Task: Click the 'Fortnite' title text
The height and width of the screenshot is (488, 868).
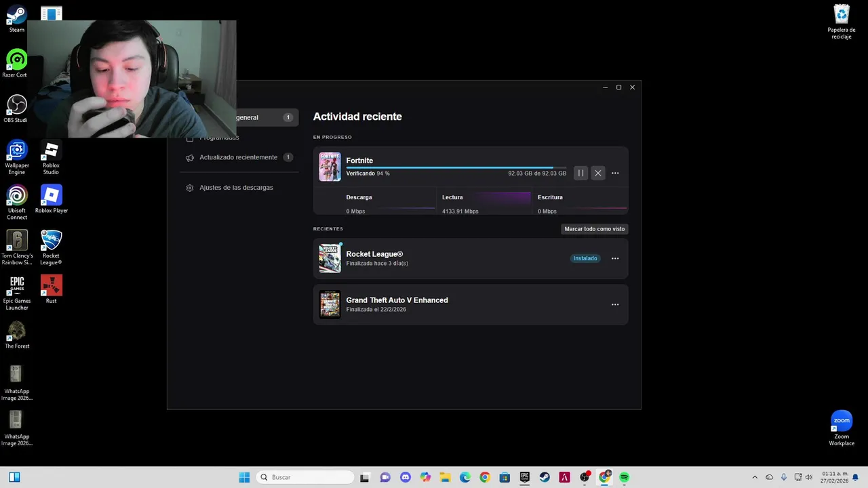Action: (359, 161)
